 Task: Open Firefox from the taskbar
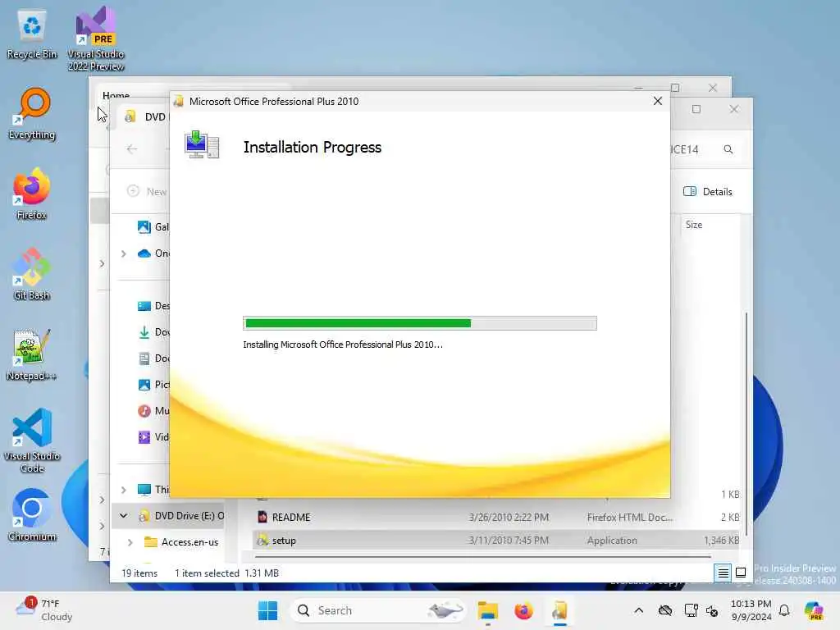tap(523, 610)
